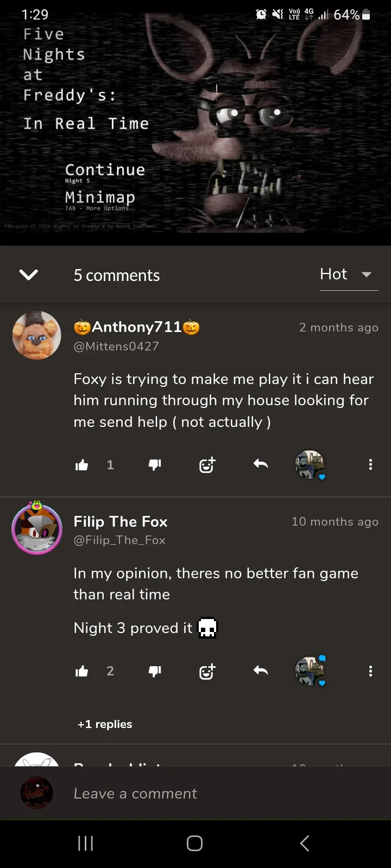The image size is (391, 868).
Task: Add emoji reaction to Filip The Fox's comment
Action: coord(207,672)
